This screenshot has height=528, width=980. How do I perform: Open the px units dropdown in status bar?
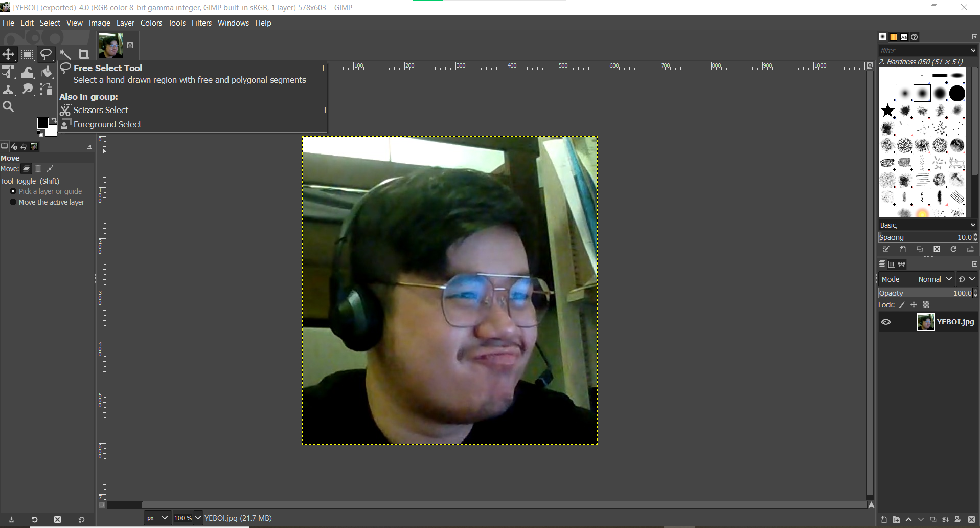[x=157, y=518]
